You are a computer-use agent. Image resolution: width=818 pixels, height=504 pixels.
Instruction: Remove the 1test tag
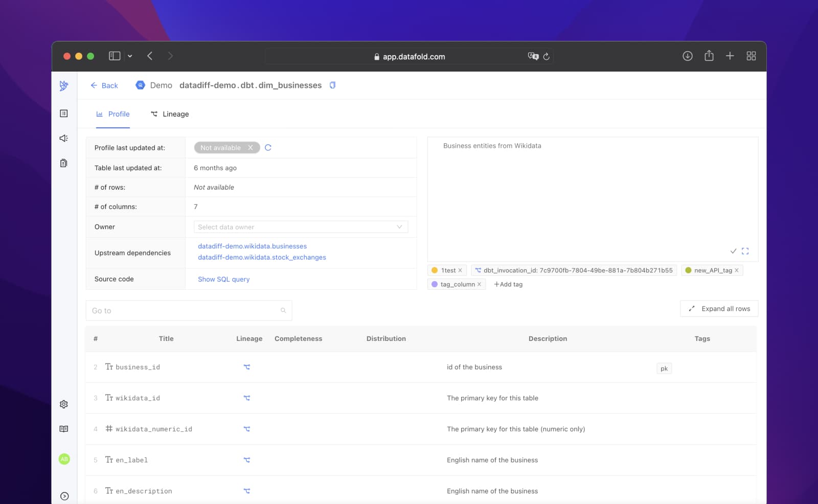tap(460, 270)
